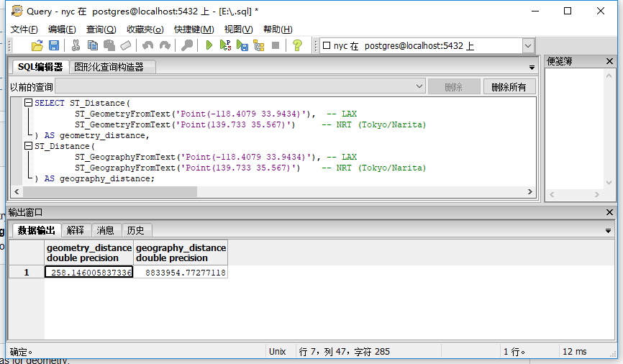
Task: Select the geometry_distance column header
Action: point(89,252)
